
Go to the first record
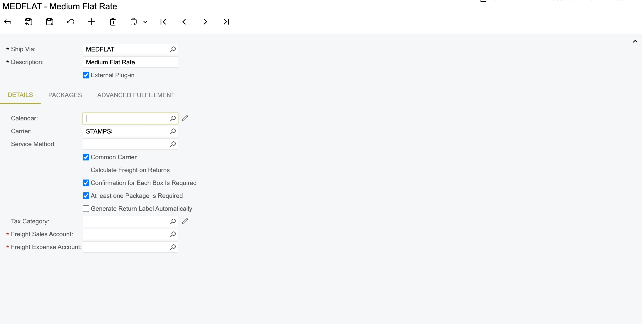(163, 22)
